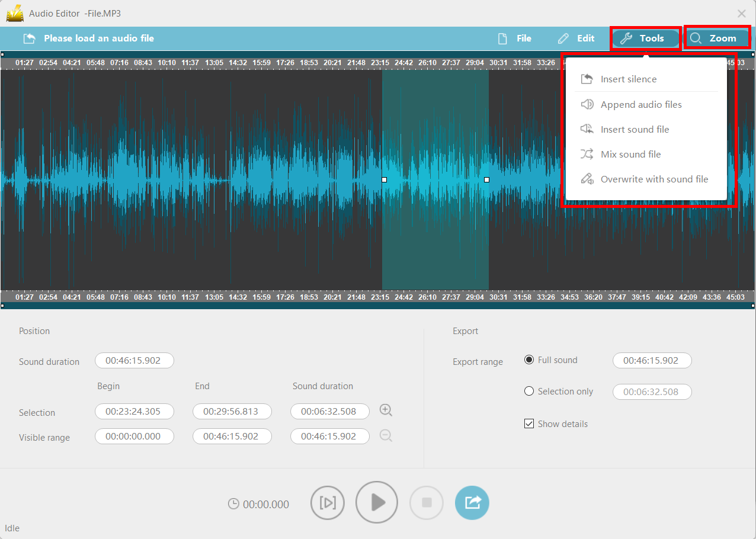Screen dimensions: 756x539
Task: Uncheck the Show details checkbox
Action: (x=528, y=423)
